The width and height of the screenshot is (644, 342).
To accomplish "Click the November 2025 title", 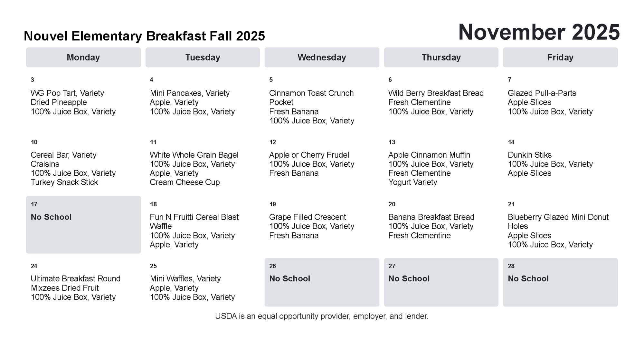I will tap(539, 32).
